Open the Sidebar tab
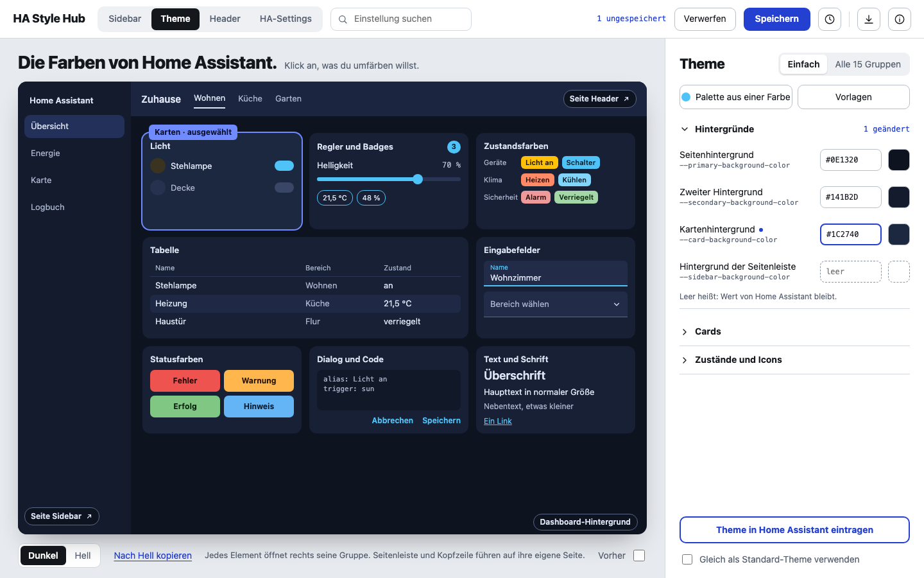 pyautogui.click(x=124, y=19)
